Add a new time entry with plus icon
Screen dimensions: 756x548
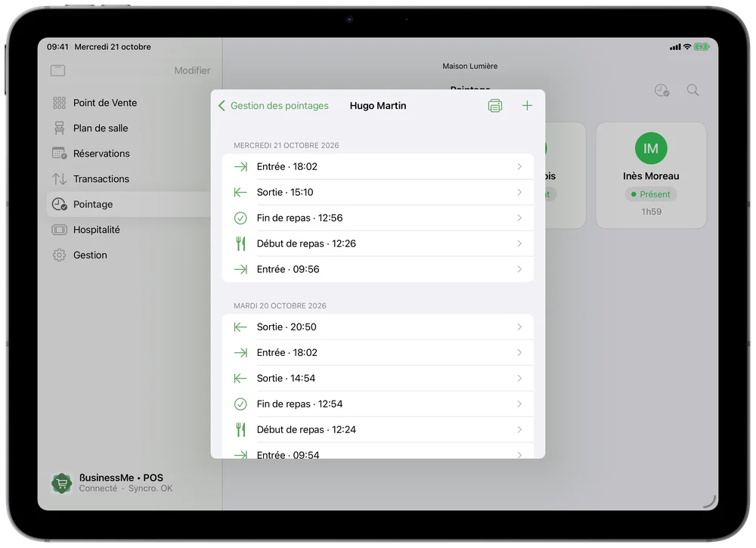527,106
